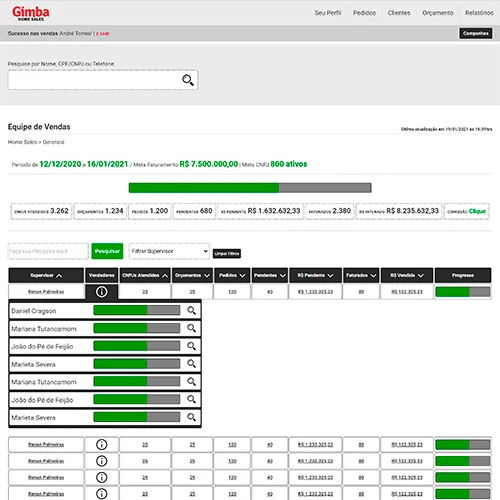Click the Limpar filtros button
This screenshot has height=500, width=500.
point(227,254)
